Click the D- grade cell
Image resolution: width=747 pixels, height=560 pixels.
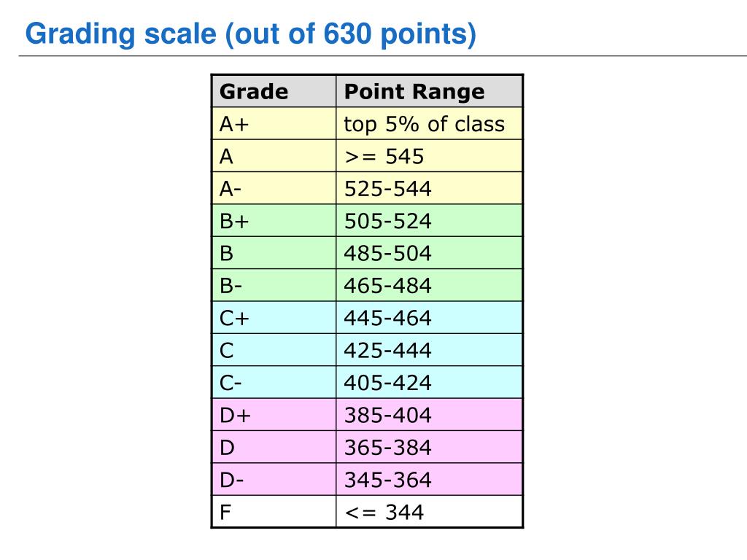(274, 480)
